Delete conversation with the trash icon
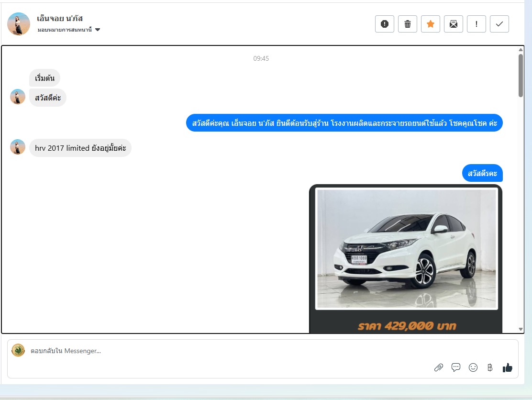Screen dimensions: 532x400 (x=407, y=24)
